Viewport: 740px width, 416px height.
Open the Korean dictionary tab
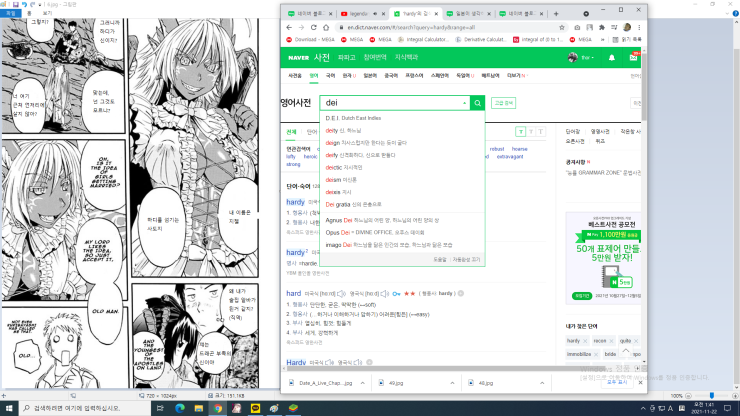[x=330, y=76]
